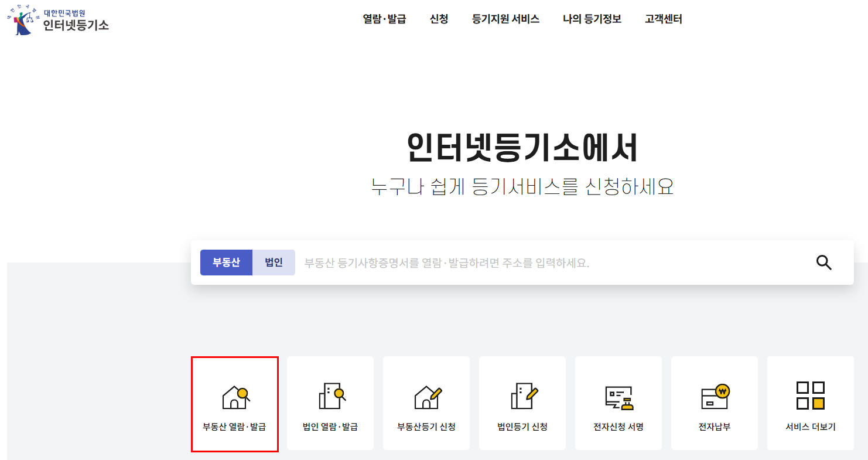
Task: Click the 전자납부 won-card icon
Action: coord(715,397)
